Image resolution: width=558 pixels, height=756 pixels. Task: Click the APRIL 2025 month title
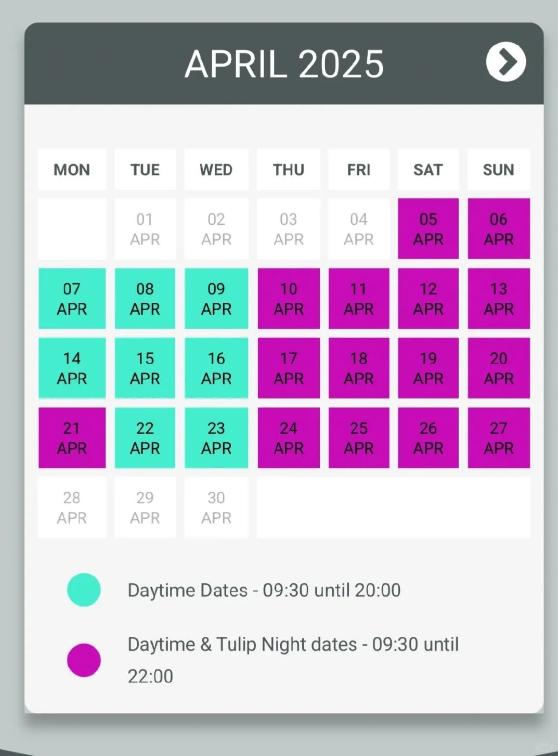[x=284, y=64]
